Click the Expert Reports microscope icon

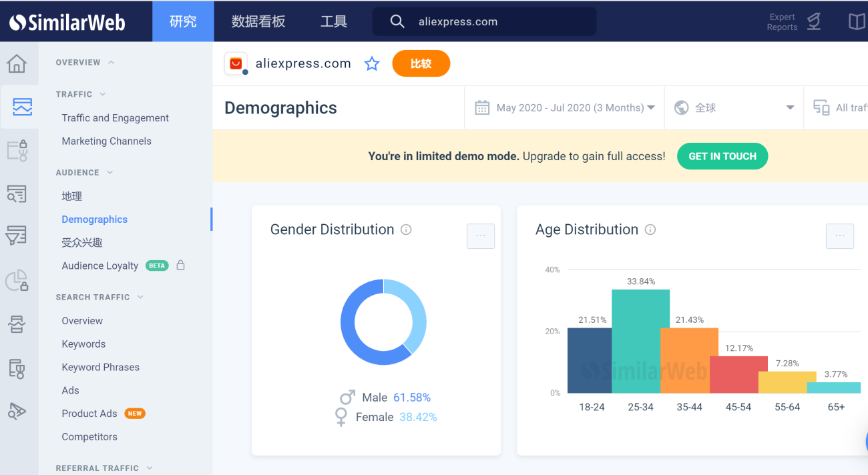(813, 21)
